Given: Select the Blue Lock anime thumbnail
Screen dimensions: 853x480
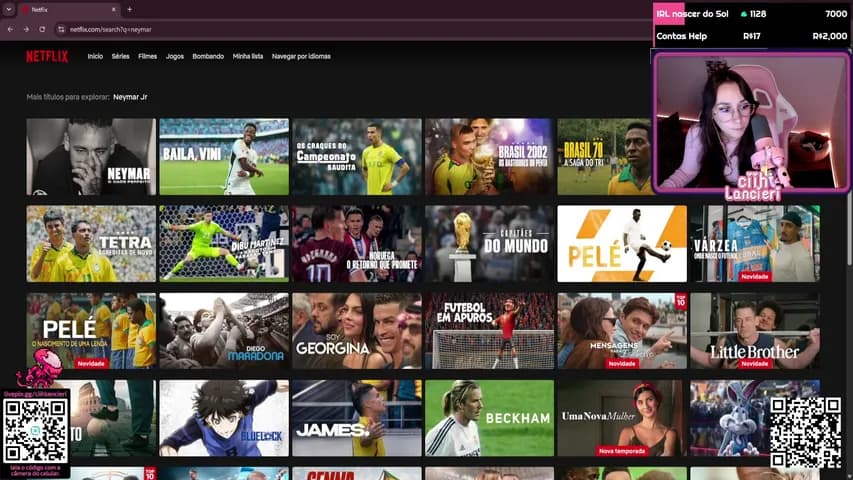Looking at the screenshot, I should coord(224,418).
